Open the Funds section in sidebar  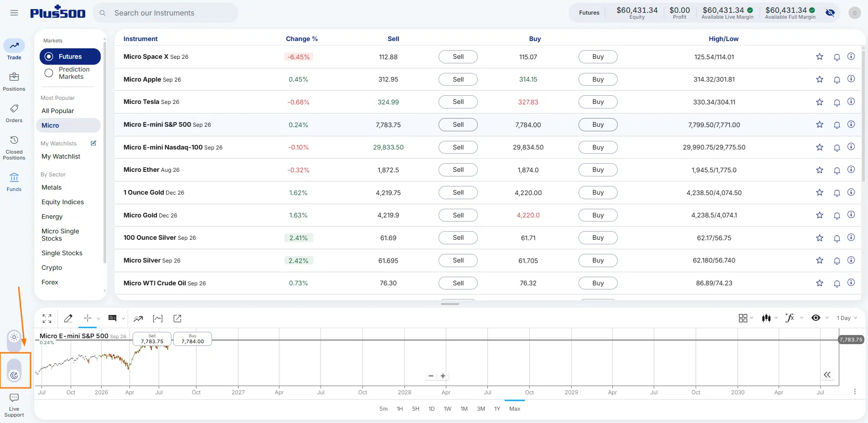(14, 182)
